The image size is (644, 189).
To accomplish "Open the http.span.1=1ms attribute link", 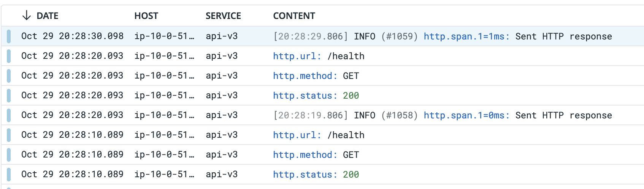I will (466, 36).
